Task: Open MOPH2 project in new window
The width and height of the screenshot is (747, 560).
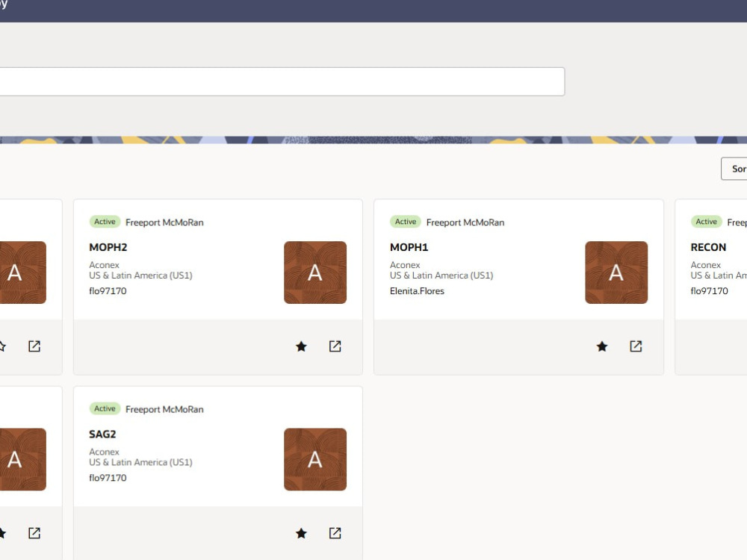Action: [x=335, y=346]
